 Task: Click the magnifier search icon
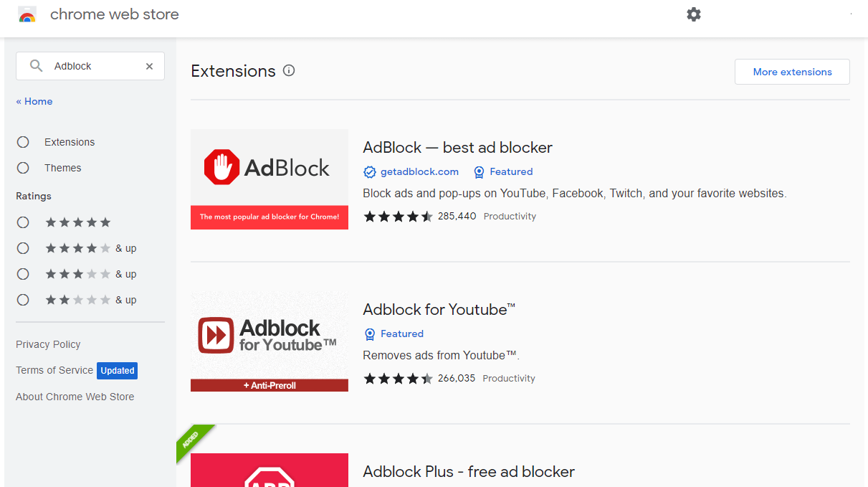36,66
